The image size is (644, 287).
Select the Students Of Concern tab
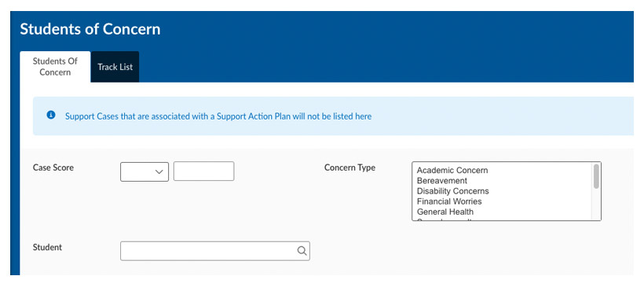[55, 67]
